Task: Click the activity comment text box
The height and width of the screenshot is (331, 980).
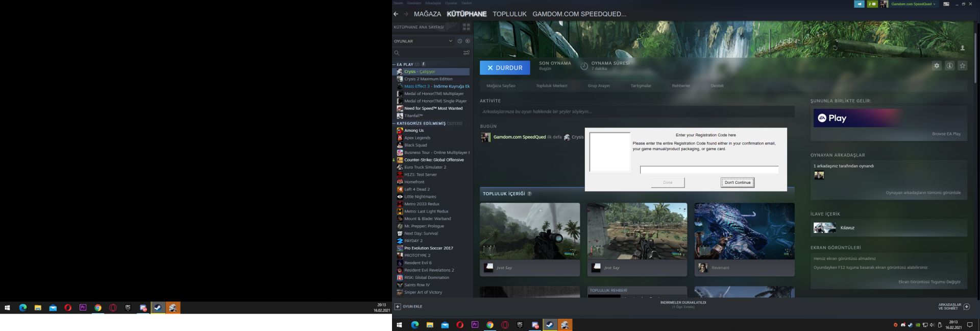Action: (x=637, y=111)
